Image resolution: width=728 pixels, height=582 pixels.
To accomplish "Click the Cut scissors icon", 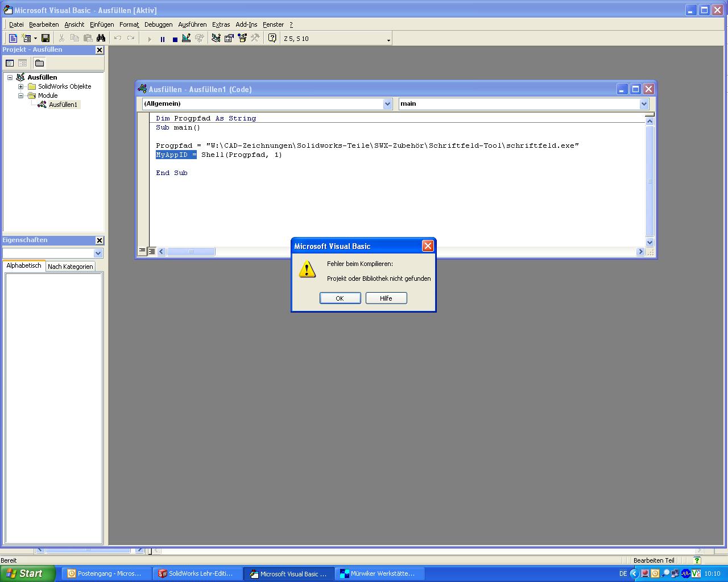I will point(61,38).
